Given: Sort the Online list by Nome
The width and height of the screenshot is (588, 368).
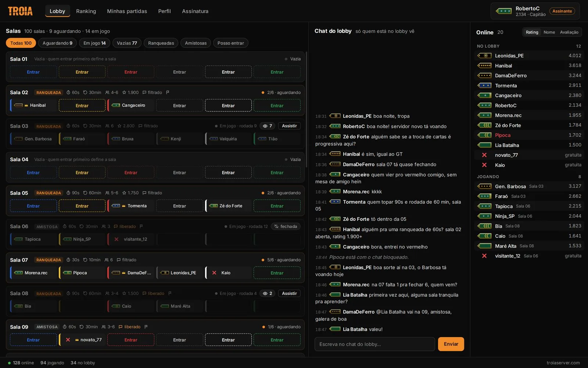Looking at the screenshot, I should [x=549, y=32].
